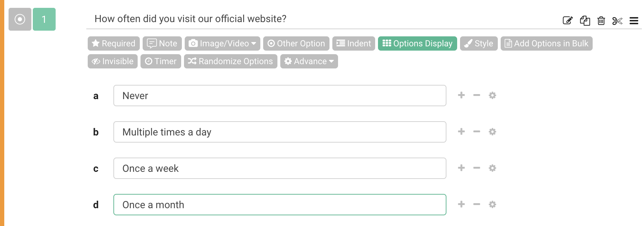This screenshot has width=644, height=226.
Task: Duplicate this question with the copy icon
Action: (585, 20)
